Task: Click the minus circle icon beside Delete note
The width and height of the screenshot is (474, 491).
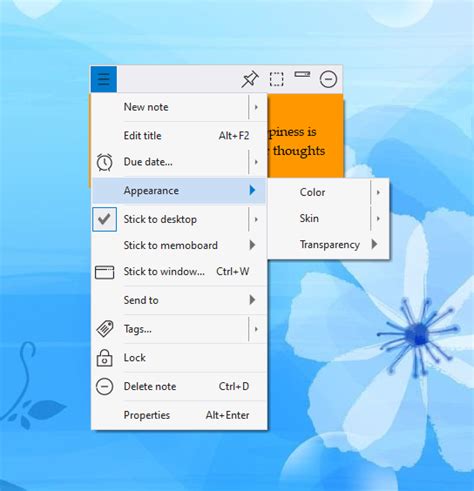Action: coord(104,387)
